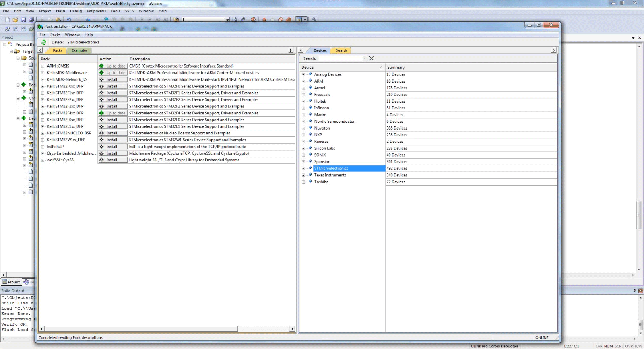Click Up to date button for Keil::STM32F4xx_DFP
The height and width of the screenshot is (349, 644).
point(113,113)
